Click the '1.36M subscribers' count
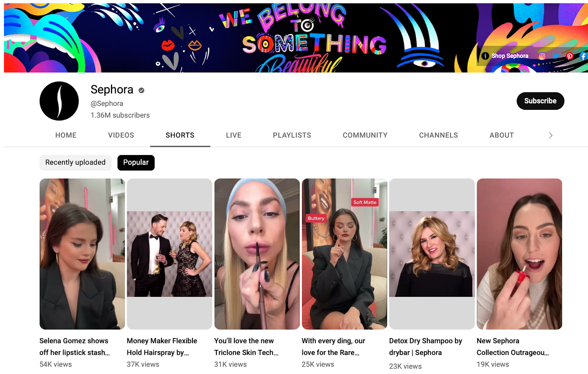The height and width of the screenshot is (374, 588). (120, 115)
